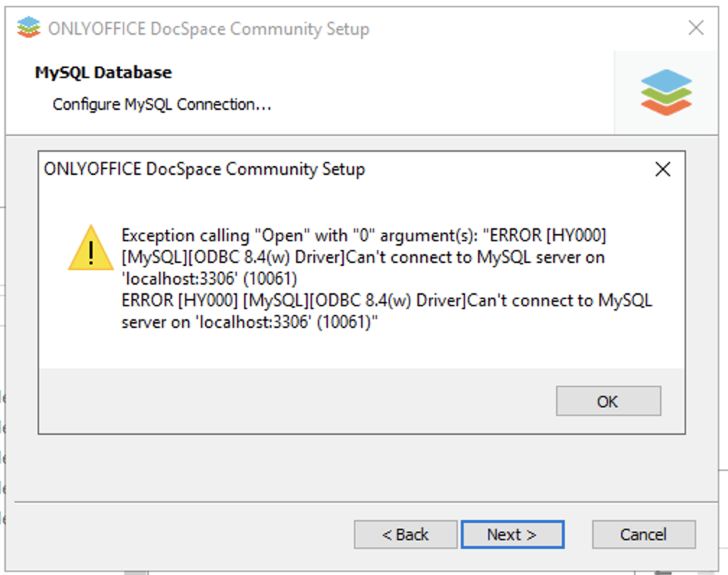Click the large ONLYOFFICE layered logo in header

pyautogui.click(x=666, y=92)
